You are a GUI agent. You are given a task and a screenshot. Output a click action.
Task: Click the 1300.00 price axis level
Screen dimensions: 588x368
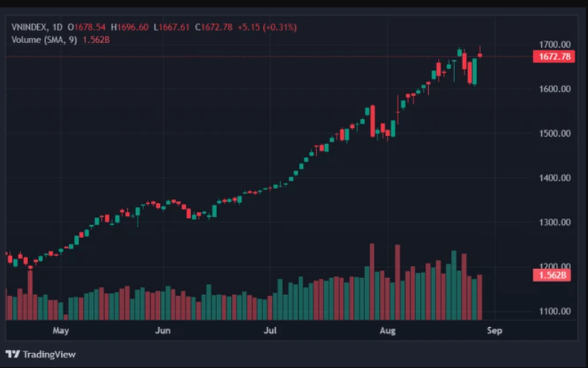[555, 222]
